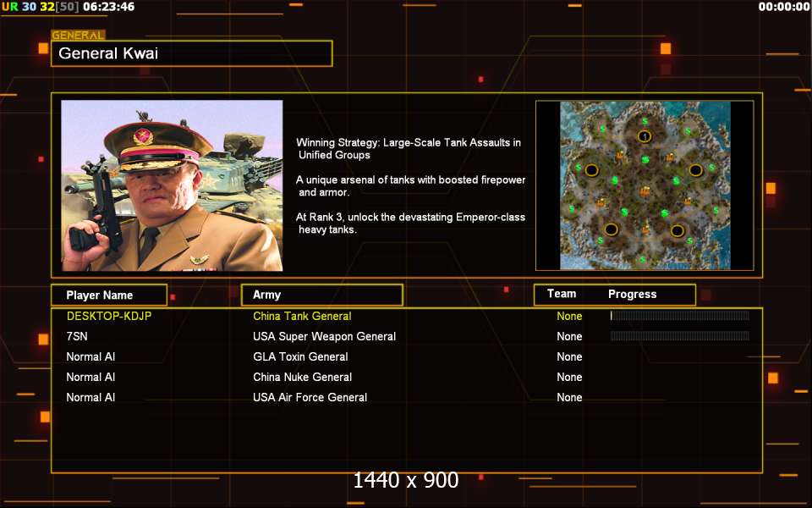This screenshot has width=812, height=508.
Task: Click the 06:23:46 clock readout
Action: coord(109,7)
